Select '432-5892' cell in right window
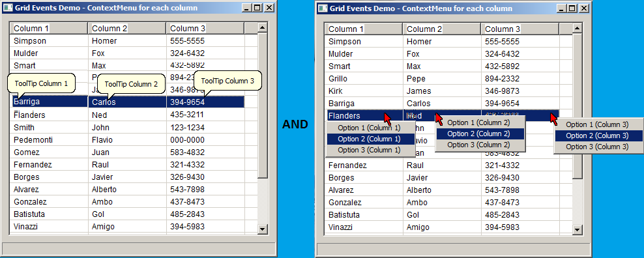 click(x=520, y=66)
